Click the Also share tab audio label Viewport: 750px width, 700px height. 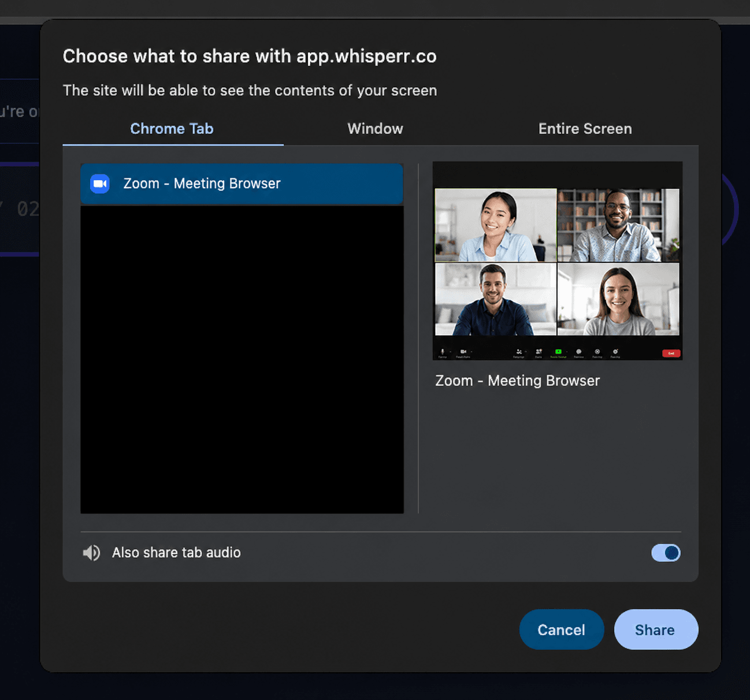[176, 553]
